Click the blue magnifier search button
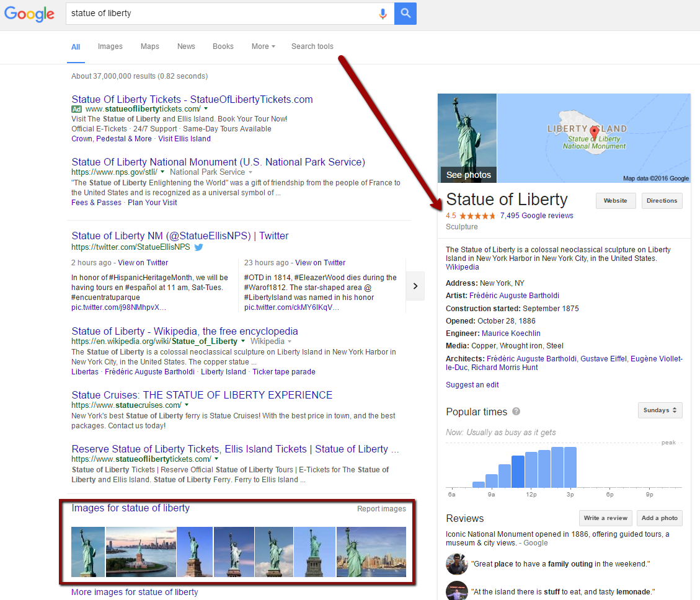Screen dimensions: 700x600 coord(405,14)
